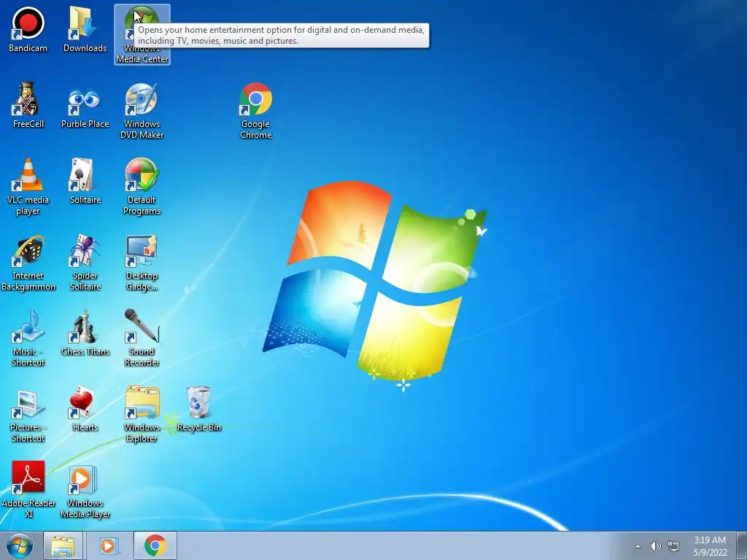Select the Default Programs icon
This screenshot has width=747, height=560.
pos(142,187)
